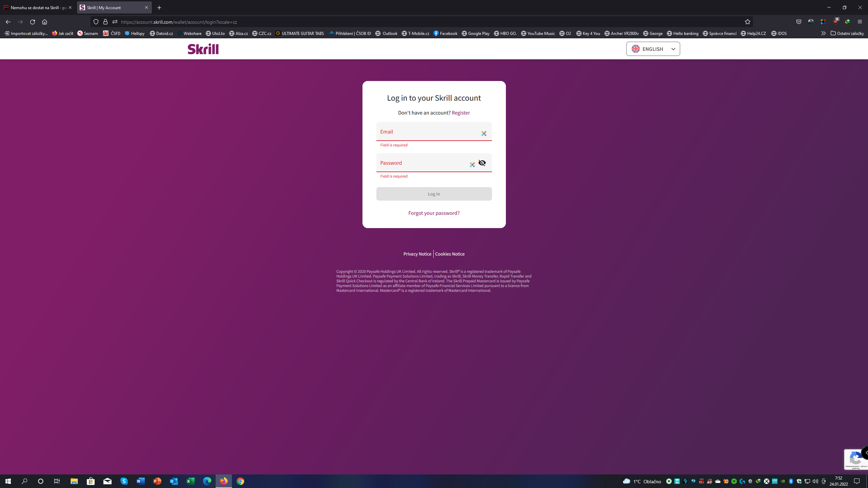This screenshot has width=868, height=488.
Task: Click the site lock security icon
Action: 105,22
